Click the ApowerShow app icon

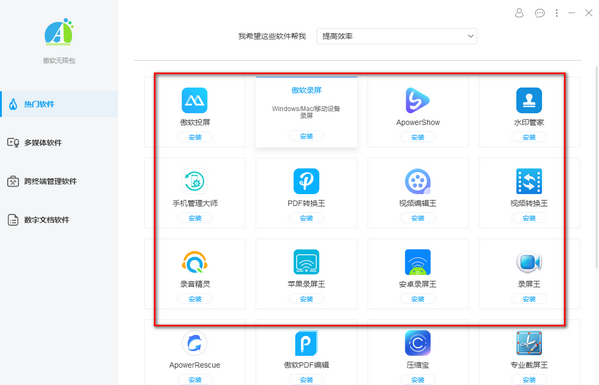click(x=418, y=100)
